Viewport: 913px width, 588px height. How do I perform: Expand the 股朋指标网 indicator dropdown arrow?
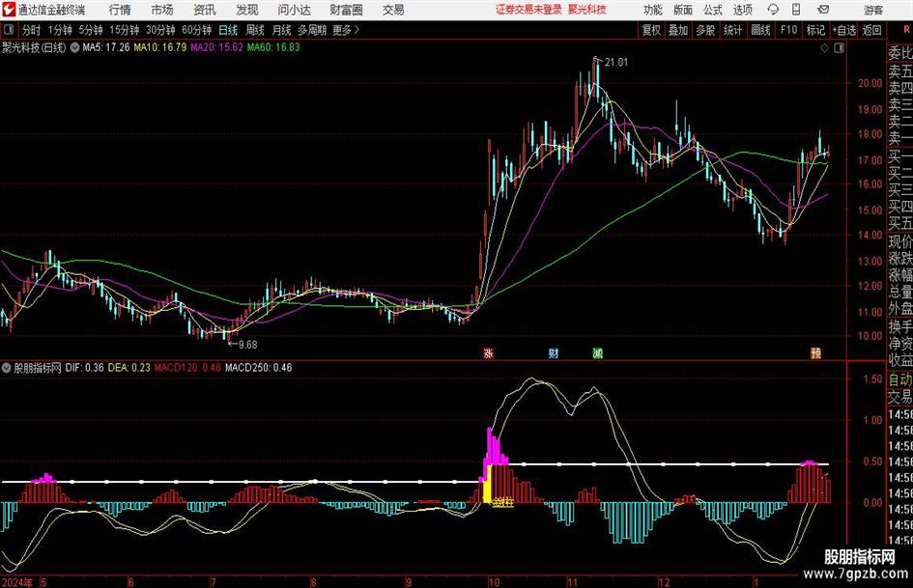pyautogui.click(x=7, y=367)
